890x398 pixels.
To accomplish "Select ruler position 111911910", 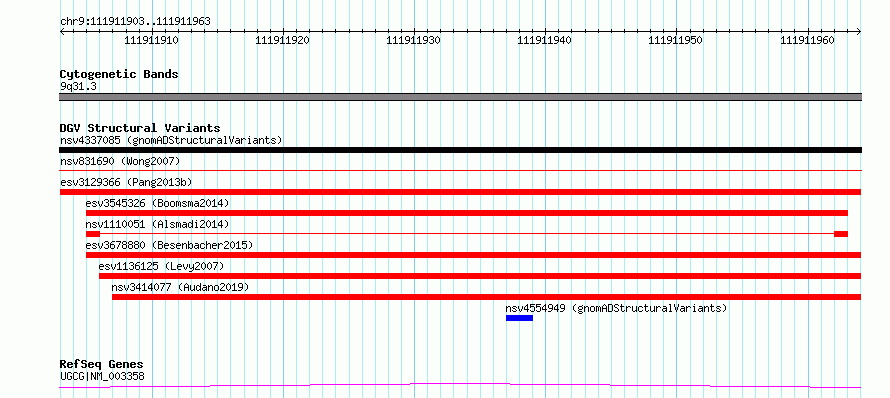I will (x=152, y=41).
